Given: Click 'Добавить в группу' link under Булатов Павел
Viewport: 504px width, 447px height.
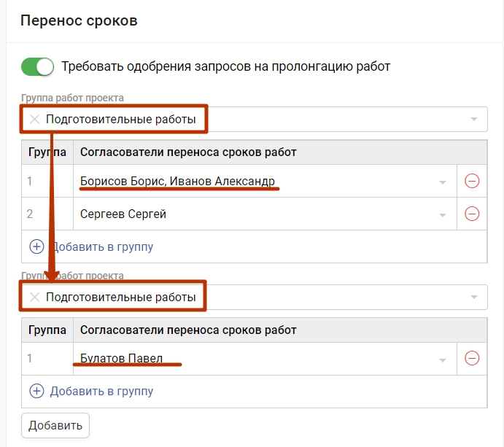Looking at the screenshot, I should tap(101, 391).
